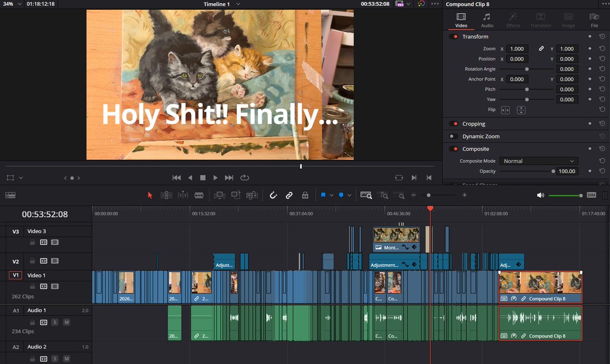The width and height of the screenshot is (610, 364).
Task: Toggle Loop playback button
Action: [x=245, y=178]
